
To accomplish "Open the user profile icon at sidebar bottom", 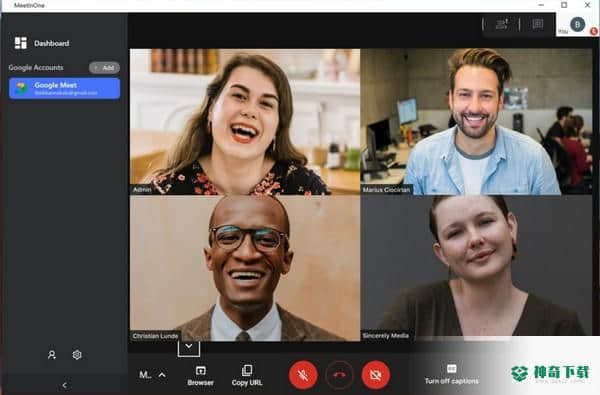I will [x=52, y=355].
